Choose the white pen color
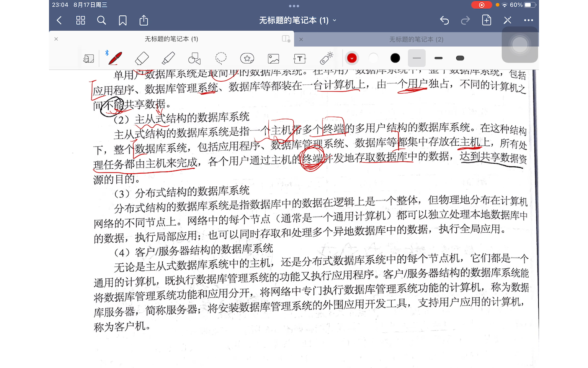 point(373,58)
